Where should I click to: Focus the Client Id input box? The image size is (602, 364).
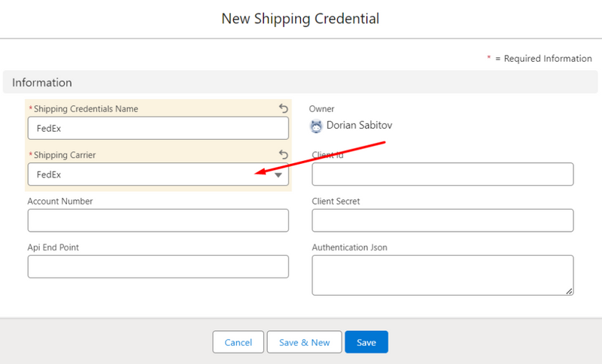[x=442, y=174]
